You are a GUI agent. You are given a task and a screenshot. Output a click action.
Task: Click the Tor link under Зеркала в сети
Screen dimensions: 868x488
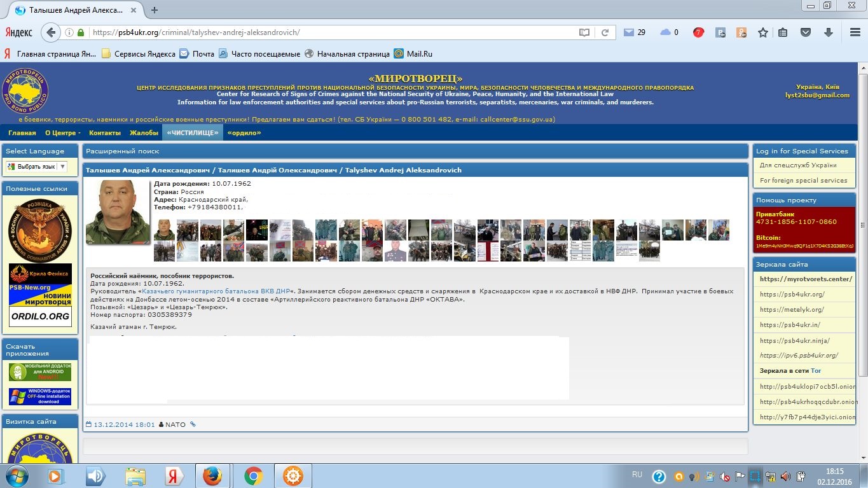coord(816,370)
